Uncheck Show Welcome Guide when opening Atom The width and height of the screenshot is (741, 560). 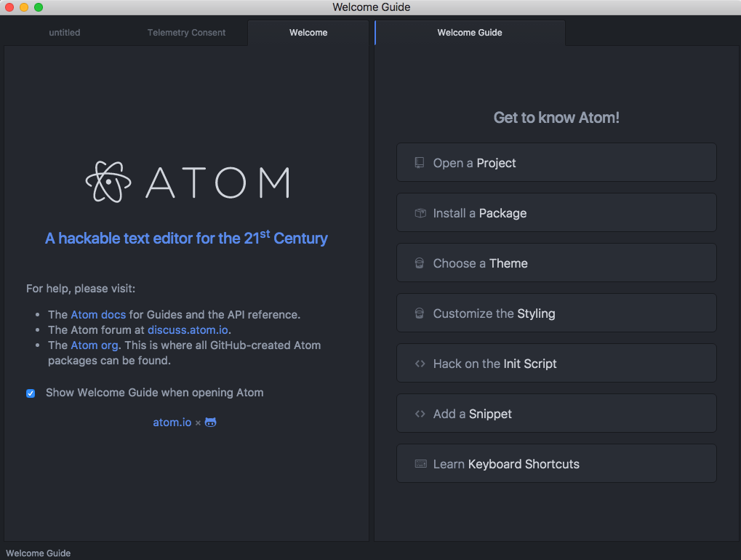pyautogui.click(x=31, y=393)
